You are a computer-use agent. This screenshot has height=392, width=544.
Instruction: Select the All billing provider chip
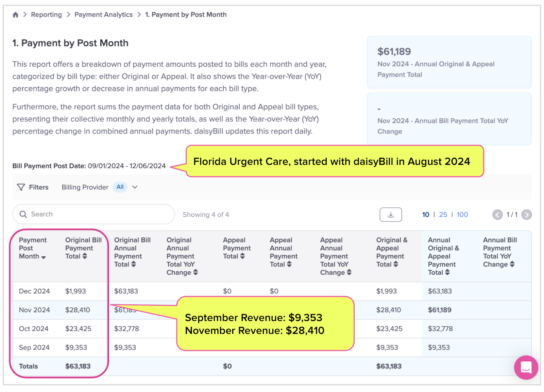point(120,187)
